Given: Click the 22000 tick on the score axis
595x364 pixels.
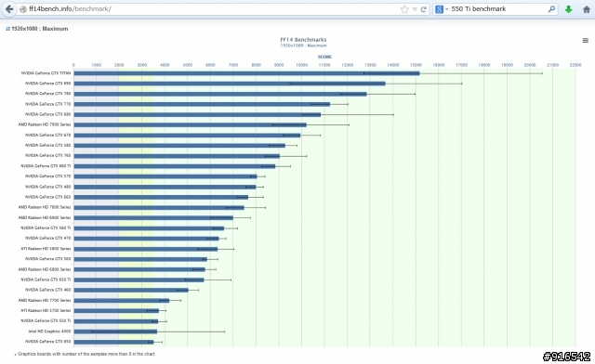Looking at the screenshot, I should tap(575, 65).
